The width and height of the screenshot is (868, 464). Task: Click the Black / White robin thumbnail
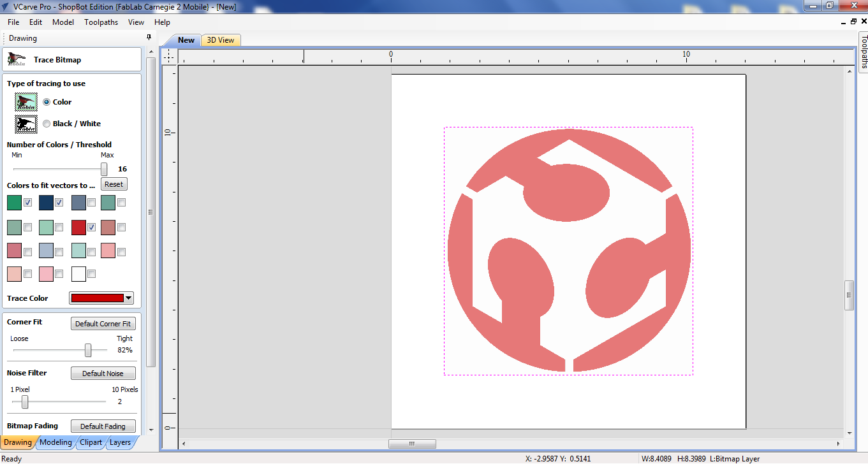tap(26, 124)
